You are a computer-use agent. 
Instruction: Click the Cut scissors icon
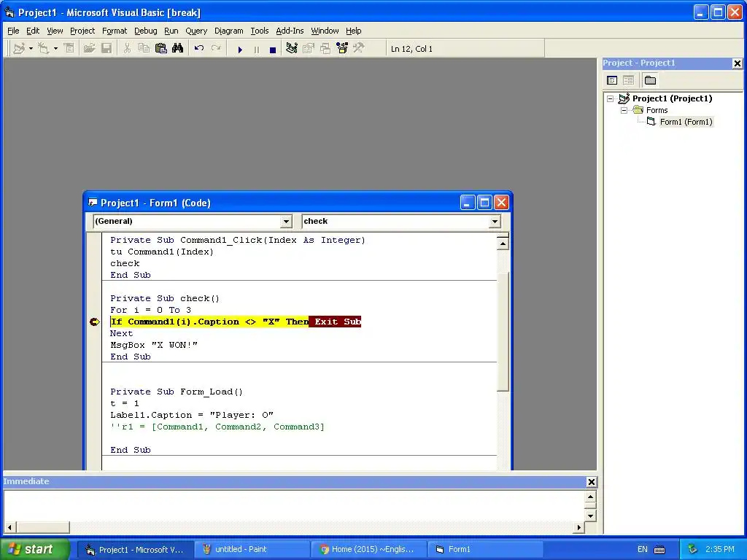[127, 49]
